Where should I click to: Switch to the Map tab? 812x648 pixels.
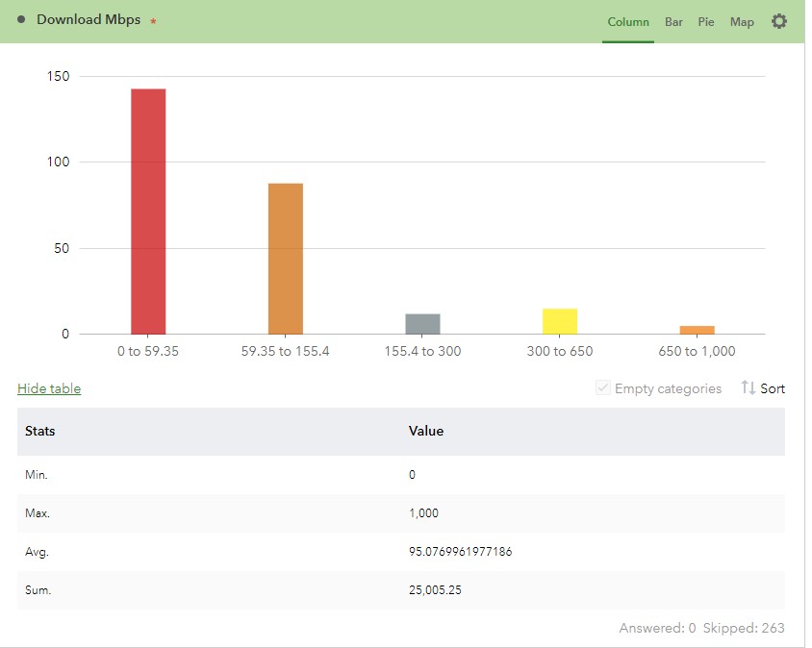coord(742,22)
